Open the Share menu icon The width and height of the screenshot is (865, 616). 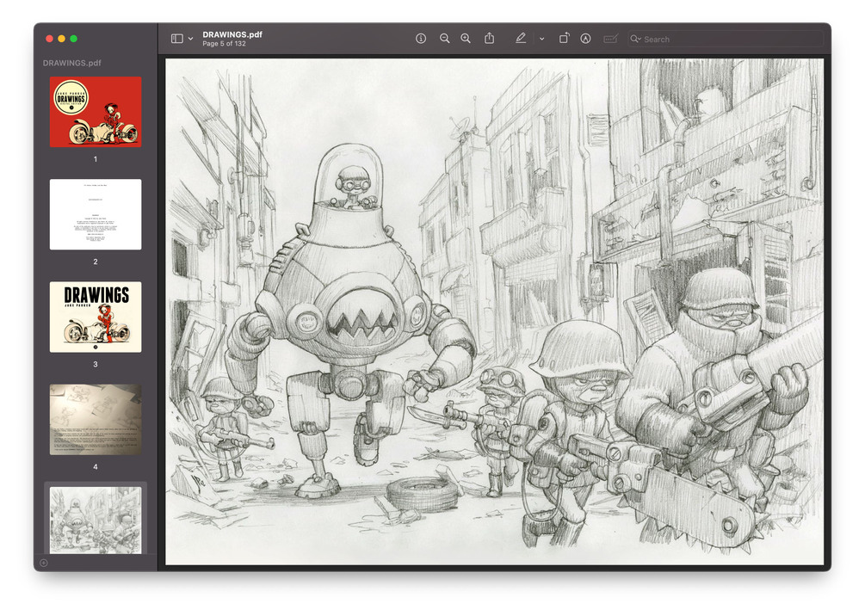(x=490, y=38)
